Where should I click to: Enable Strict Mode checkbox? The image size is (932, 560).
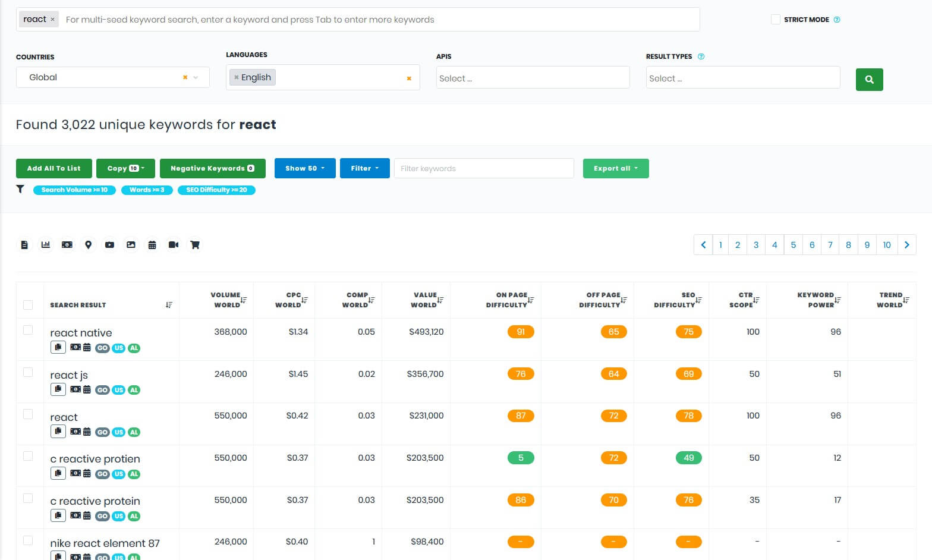pyautogui.click(x=775, y=20)
